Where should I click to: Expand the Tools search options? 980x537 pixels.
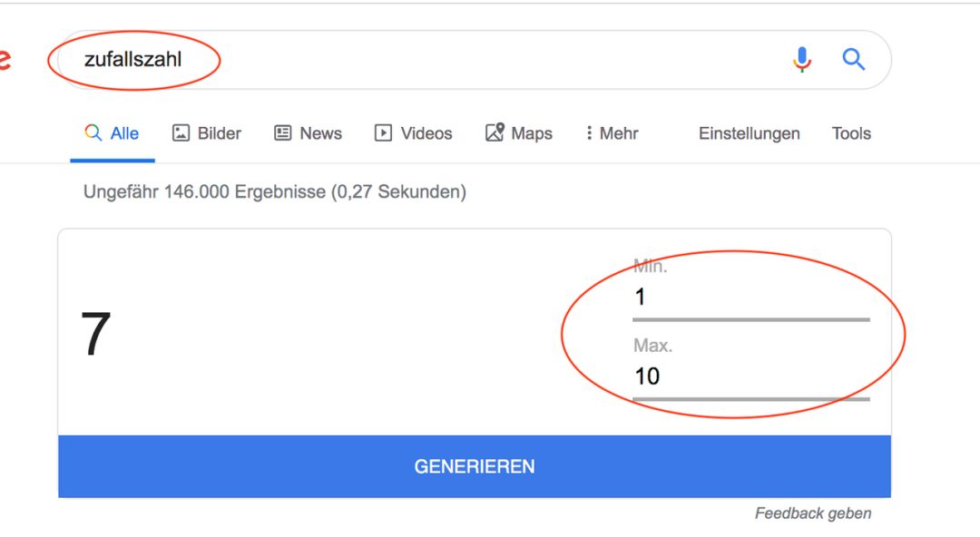click(x=850, y=133)
